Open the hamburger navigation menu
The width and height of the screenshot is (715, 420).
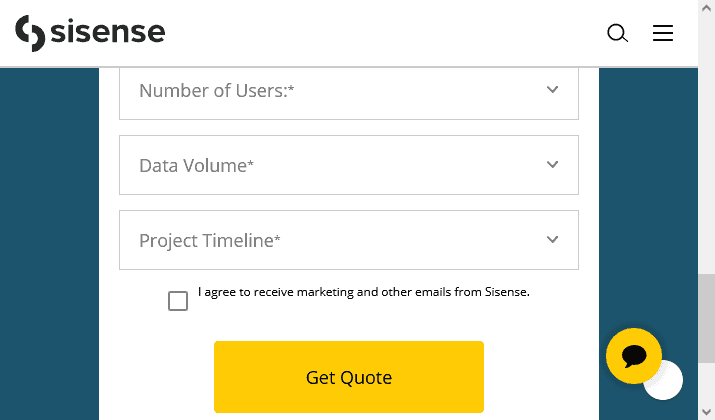pyautogui.click(x=663, y=33)
